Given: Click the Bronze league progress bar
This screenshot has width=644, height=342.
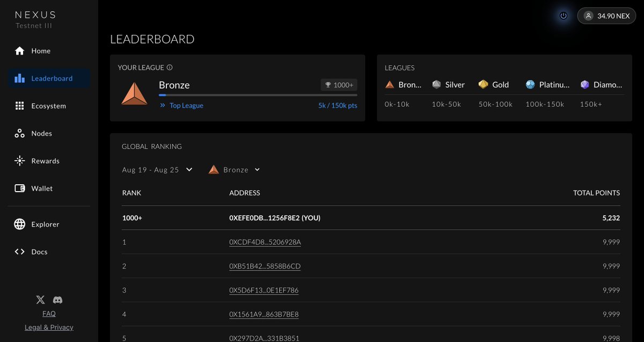Looking at the screenshot, I should pyautogui.click(x=258, y=95).
